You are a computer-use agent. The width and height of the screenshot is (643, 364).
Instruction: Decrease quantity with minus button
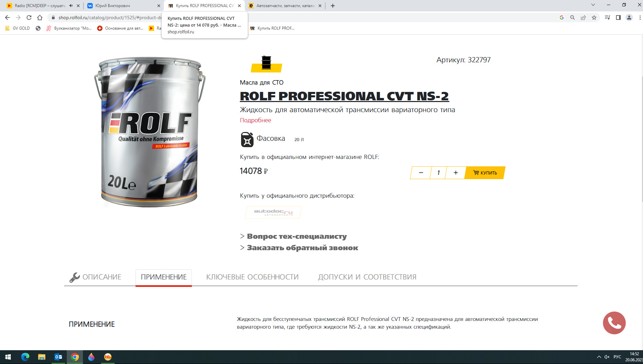(421, 173)
